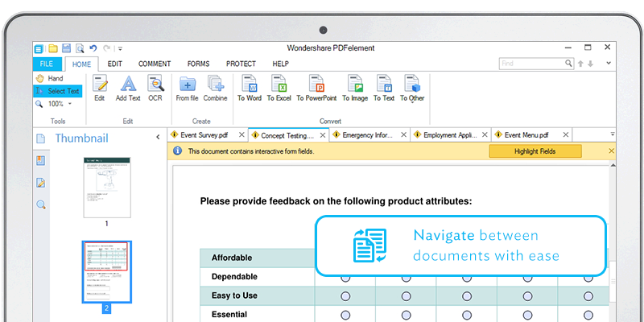Convert the PDF To Word
This screenshot has width=644, height=322.
pyautogui.click(x=250, y=88)
